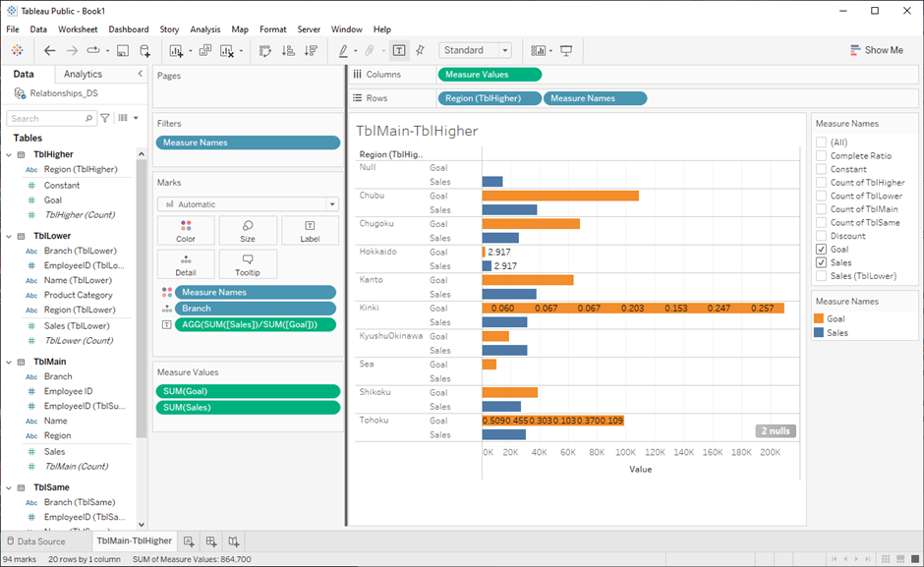Click the Highlight pen icon
The width and height of the screenshot is (924, 567).
coord(343,51)
